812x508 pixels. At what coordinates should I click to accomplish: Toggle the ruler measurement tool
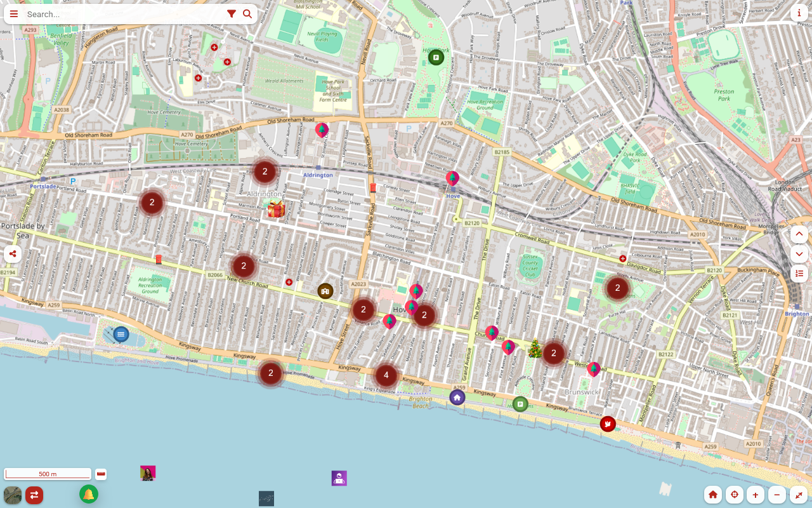(x=101, y=474)
